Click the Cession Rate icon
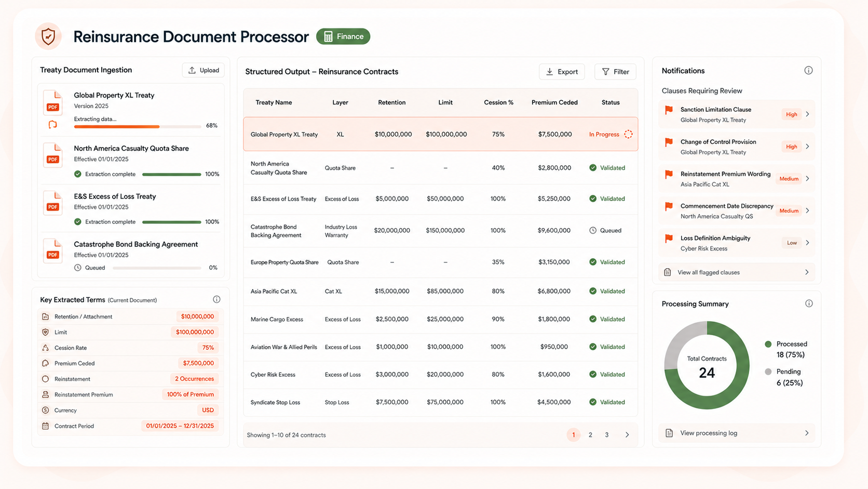Image resolution: width=868 pixels, height=489 pixels. (46, 348)
